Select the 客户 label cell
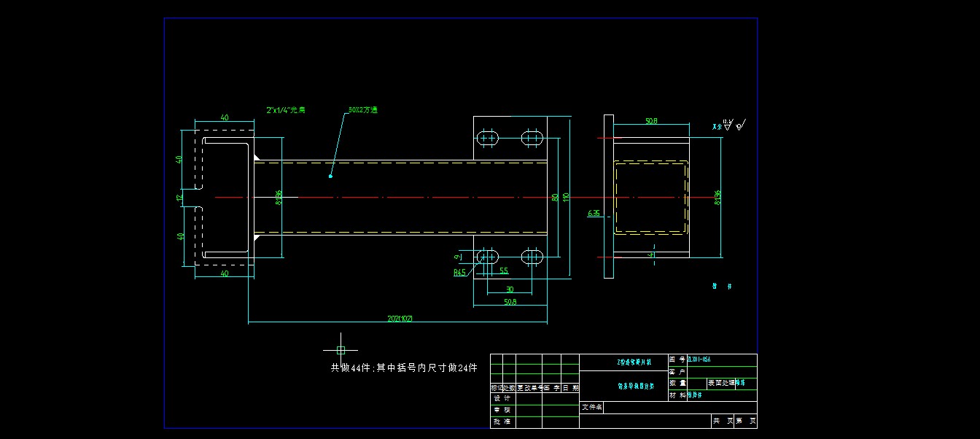The image size is (980, 439). (677, 372)
